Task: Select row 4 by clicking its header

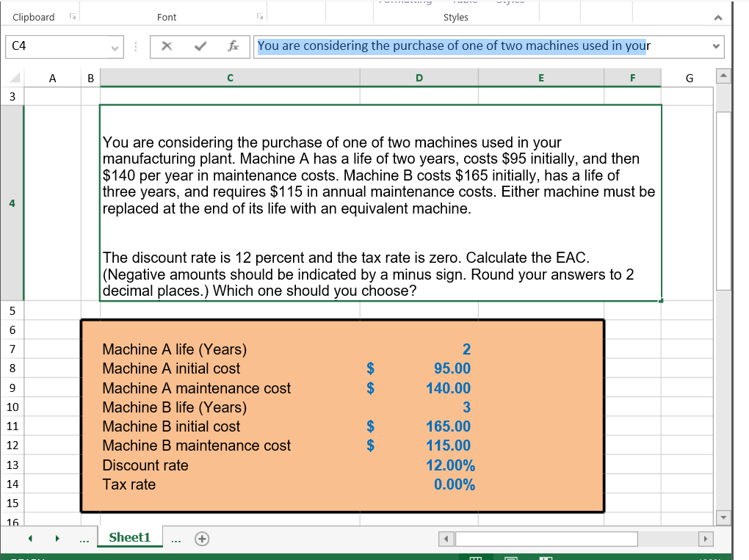Action: (x=11, y=203)
